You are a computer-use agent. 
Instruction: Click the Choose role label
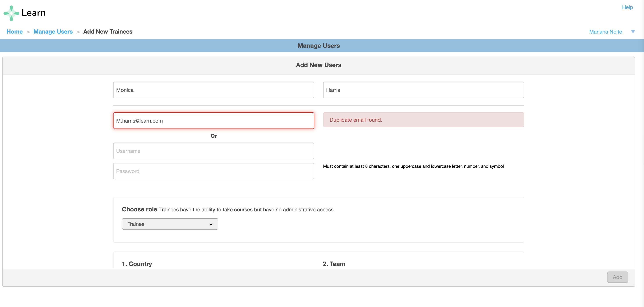pos(139,209)
